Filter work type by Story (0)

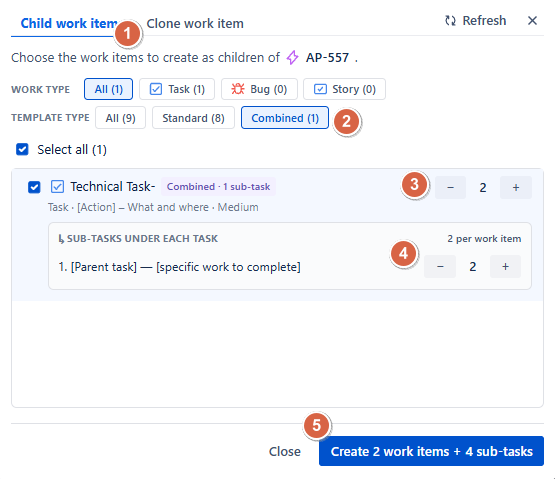pos(344,89)
